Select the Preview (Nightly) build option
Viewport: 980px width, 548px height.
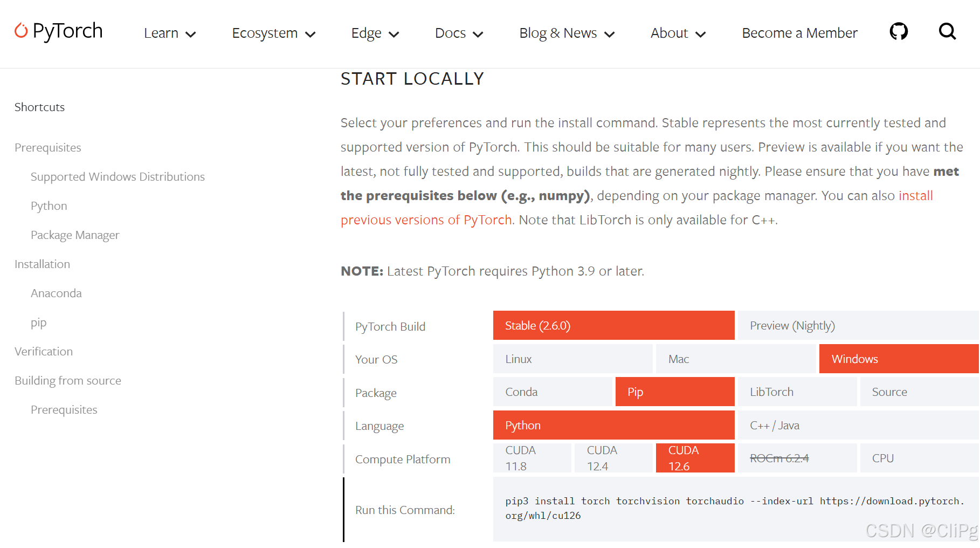(x=858, y=325)
